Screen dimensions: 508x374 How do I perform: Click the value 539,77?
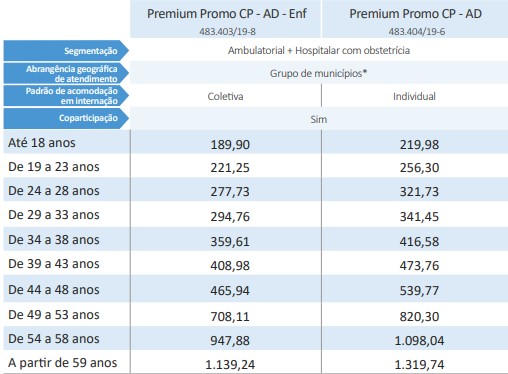[419, 291]
